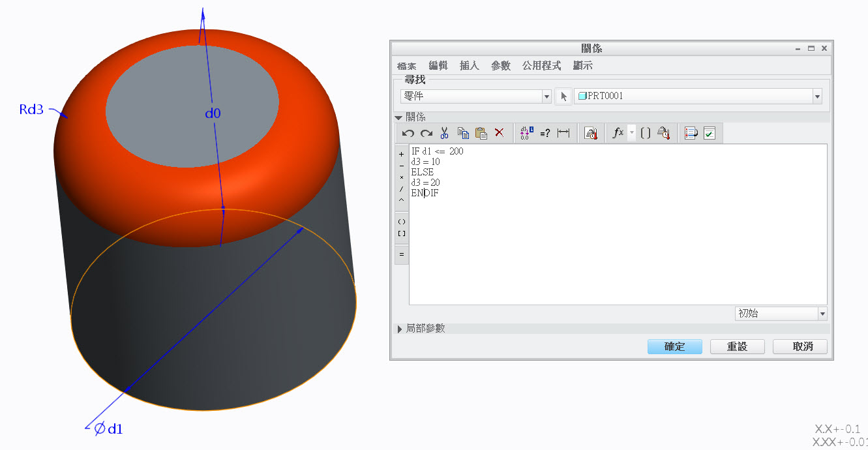868x450 pixels.
Task: Open the 插入 menu
Action: point(469,66)
